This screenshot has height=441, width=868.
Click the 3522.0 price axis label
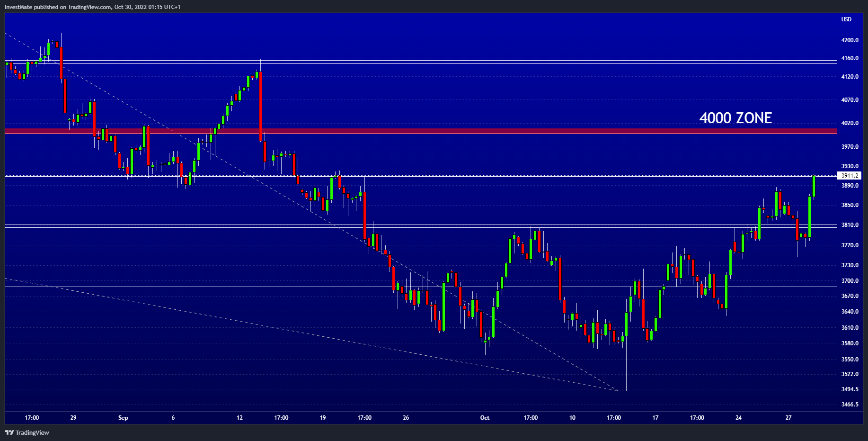pos(850,374)
